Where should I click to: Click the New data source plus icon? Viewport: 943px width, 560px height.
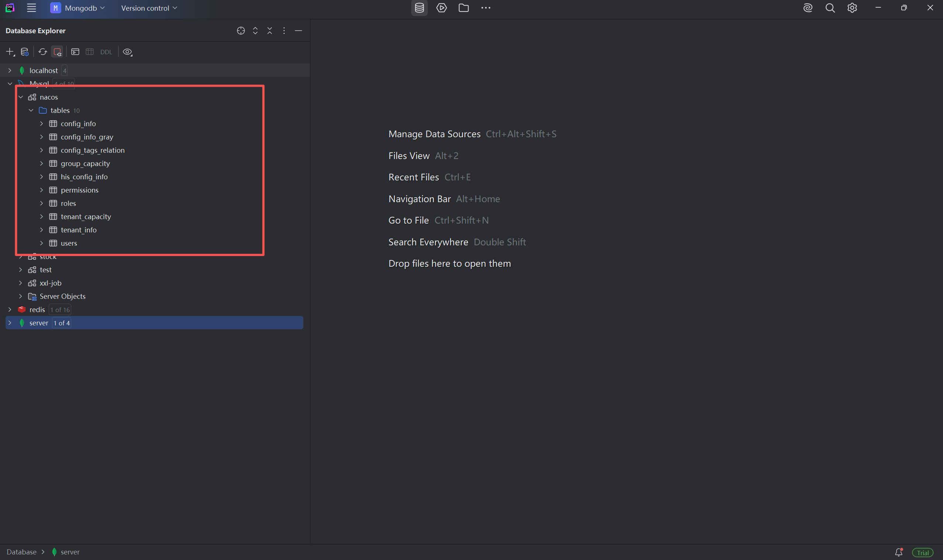pos(10,52)
